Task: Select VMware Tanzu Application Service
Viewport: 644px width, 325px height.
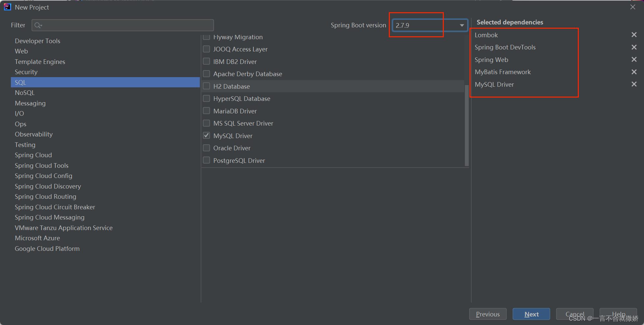Action: 105,228
